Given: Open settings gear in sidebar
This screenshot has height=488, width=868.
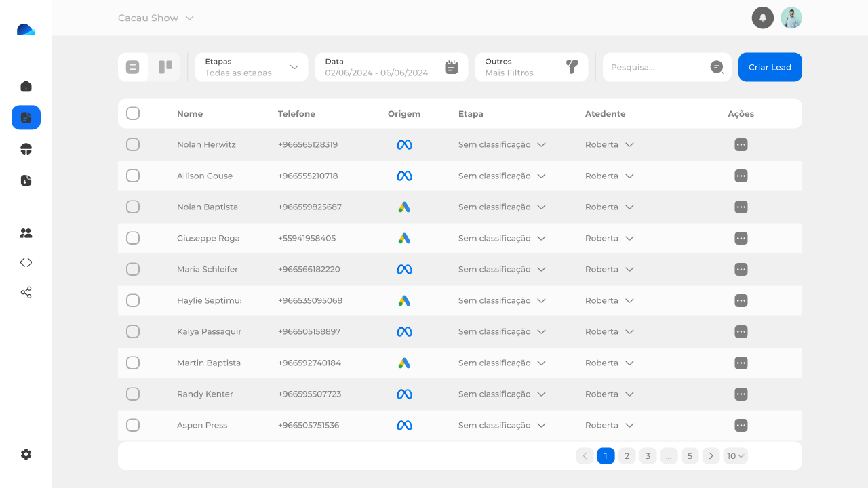Looking at the screenshot, I should [26, 454].
